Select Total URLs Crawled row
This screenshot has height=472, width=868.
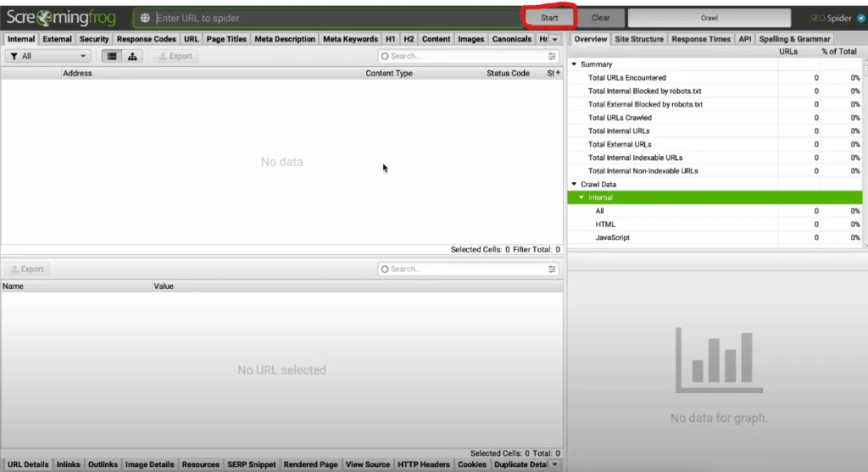714,118
